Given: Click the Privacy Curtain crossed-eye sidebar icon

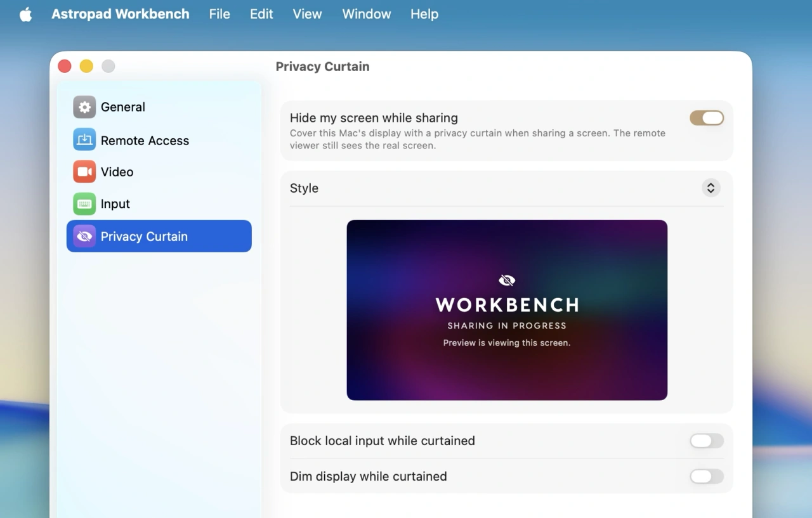Looking at the screenshot, I should (x=84, y=236).
